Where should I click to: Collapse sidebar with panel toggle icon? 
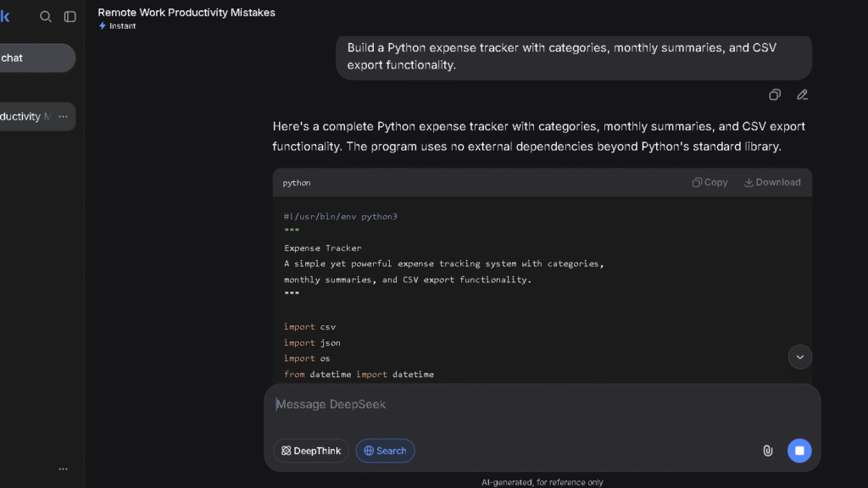click(x=70, y=17)
